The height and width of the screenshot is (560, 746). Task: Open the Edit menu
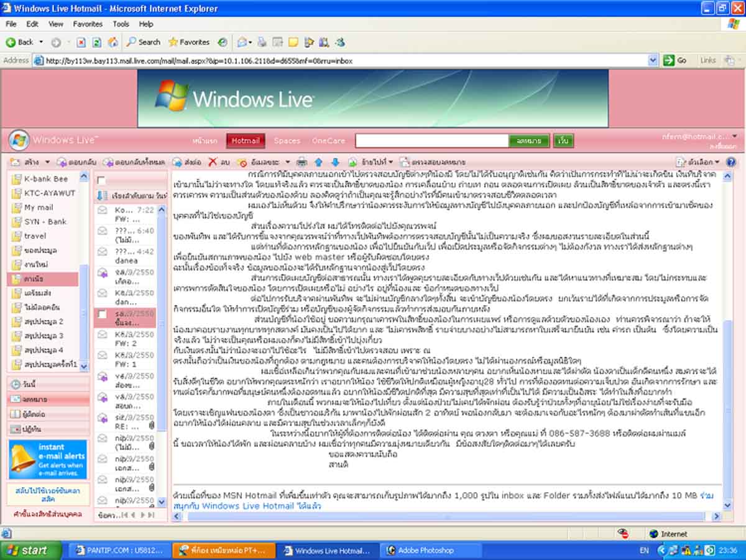coord(32,24)
